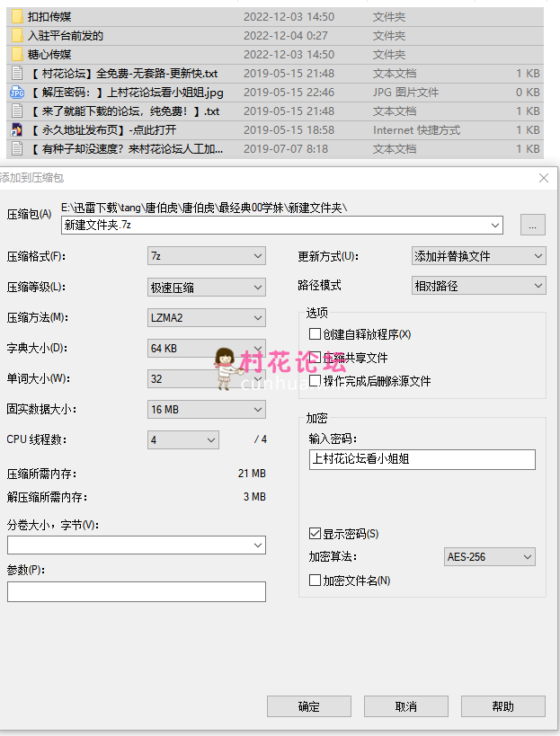Viewport: 560px width, 736px height.
Task: Enable 创建自释放程序 checkbox
Action: (315, 334)
